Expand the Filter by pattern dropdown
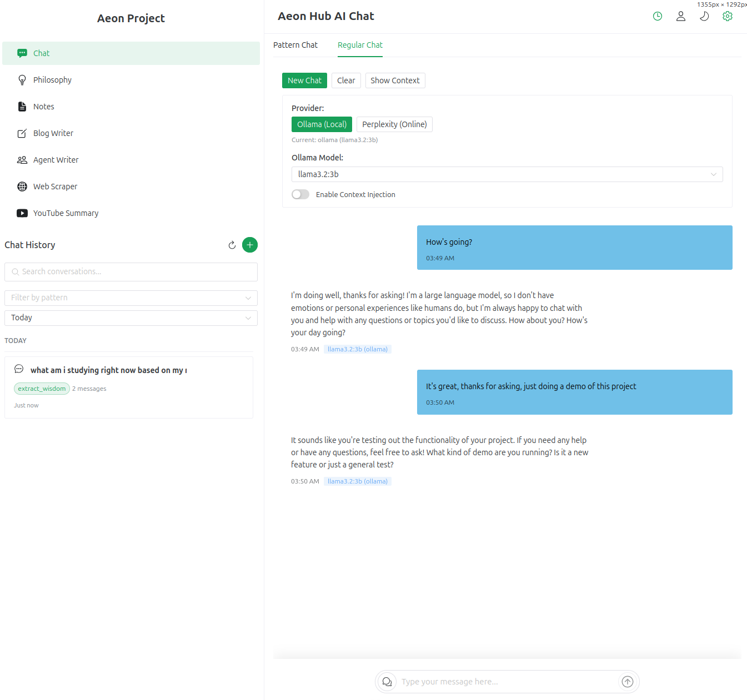Viewport: 747px width, 700px height. click(x=248, y=298)
